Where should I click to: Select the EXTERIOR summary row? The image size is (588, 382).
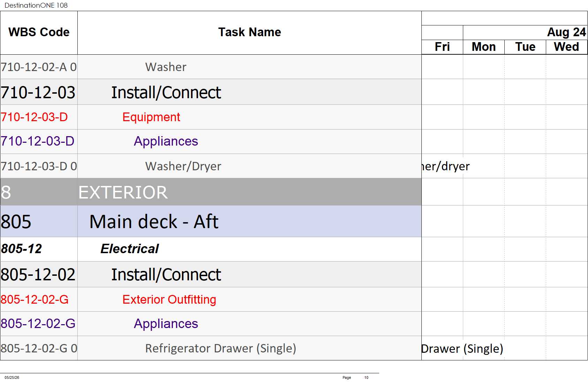[211, 192]
